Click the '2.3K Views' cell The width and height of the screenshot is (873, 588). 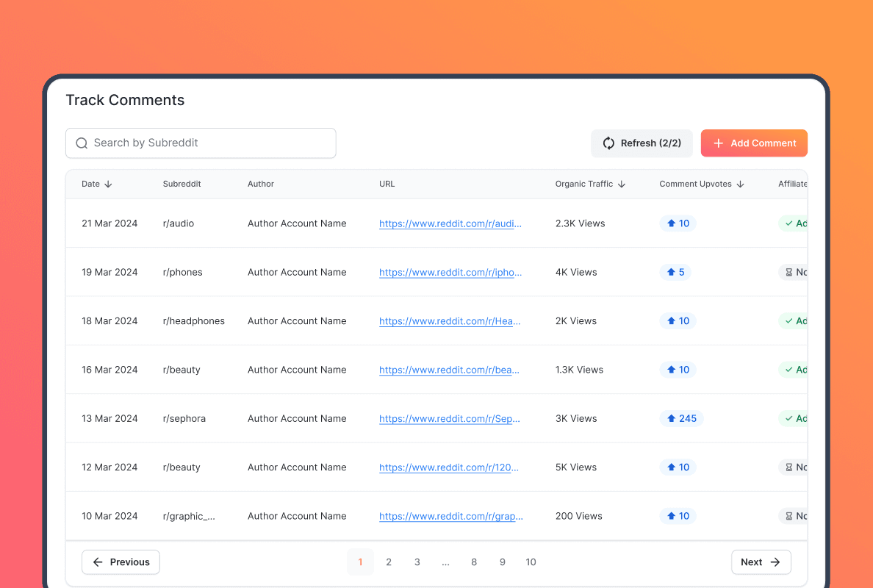tap(580, 223)
